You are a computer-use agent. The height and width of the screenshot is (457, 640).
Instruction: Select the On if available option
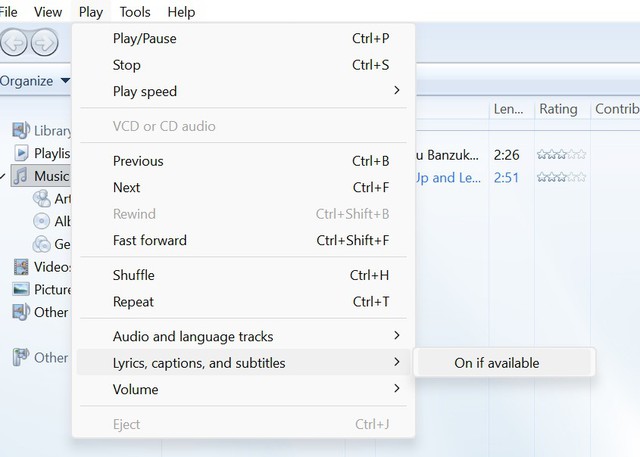click(504, 363)
